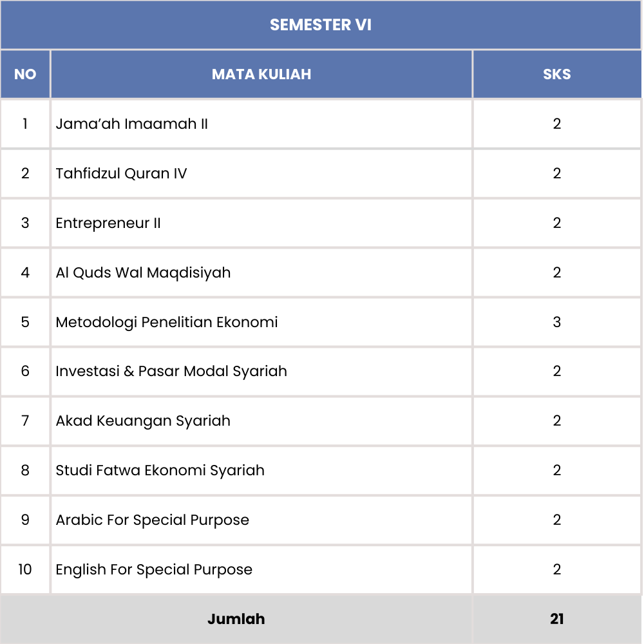Select Arabic For Special Purpose course
Viewport: 644px width, 644px height.
[x=152, y=520]
